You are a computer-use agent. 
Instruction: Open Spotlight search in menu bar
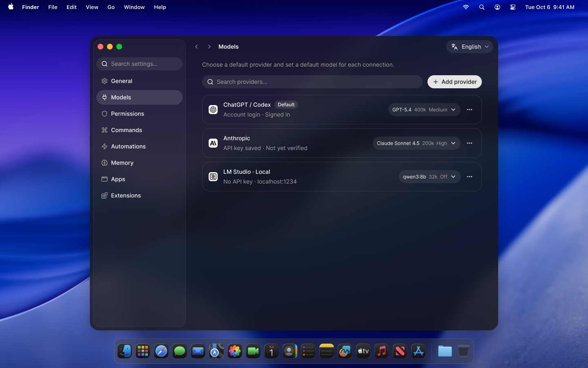coord(482,7)
